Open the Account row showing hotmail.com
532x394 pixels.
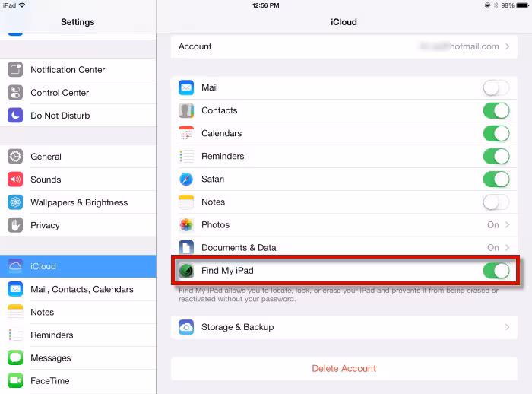tap(344, 46)
